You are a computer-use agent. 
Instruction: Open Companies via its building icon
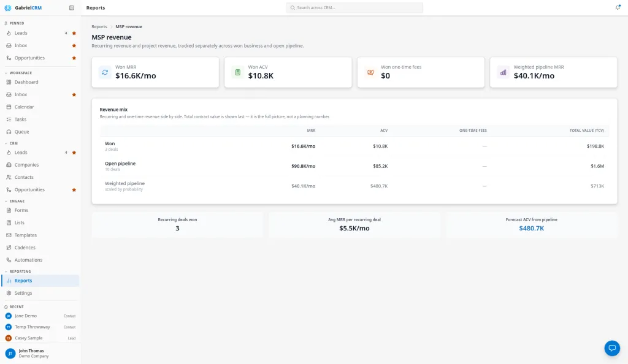[9, 165]
